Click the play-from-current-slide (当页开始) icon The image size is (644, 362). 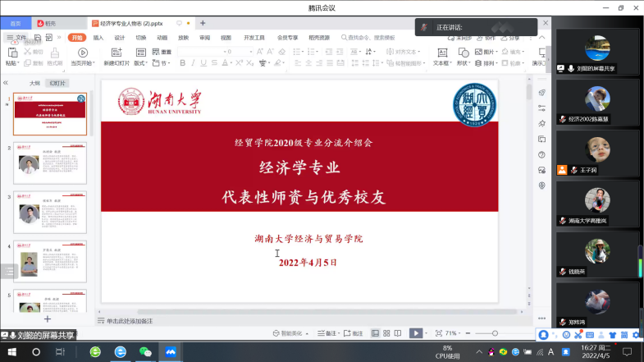click(83, 53)
